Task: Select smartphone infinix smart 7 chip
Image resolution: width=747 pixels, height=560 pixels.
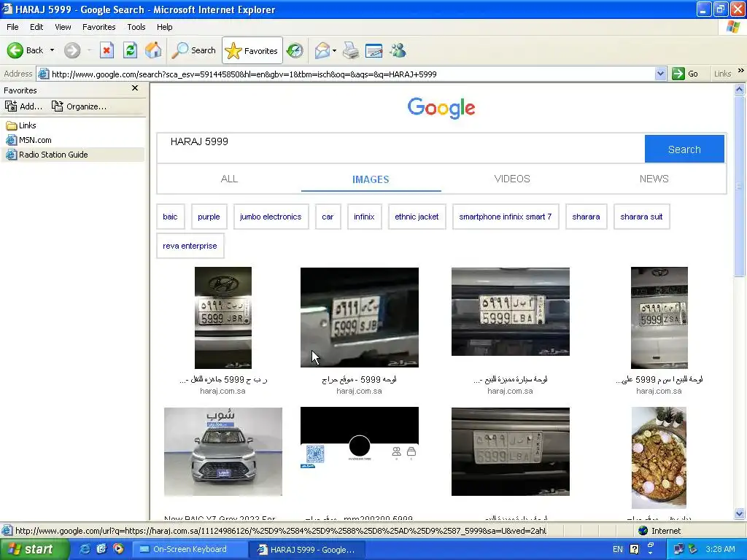Action: (506, 217)
